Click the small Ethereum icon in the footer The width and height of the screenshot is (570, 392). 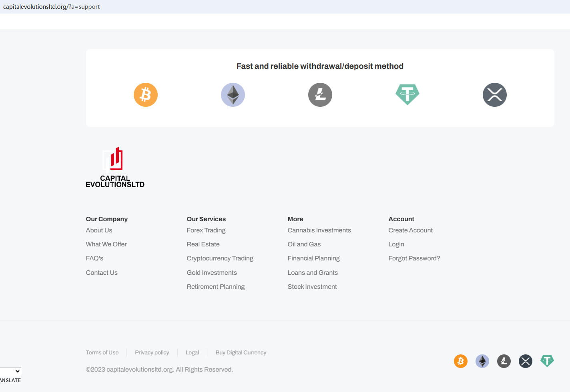[482, 361]
